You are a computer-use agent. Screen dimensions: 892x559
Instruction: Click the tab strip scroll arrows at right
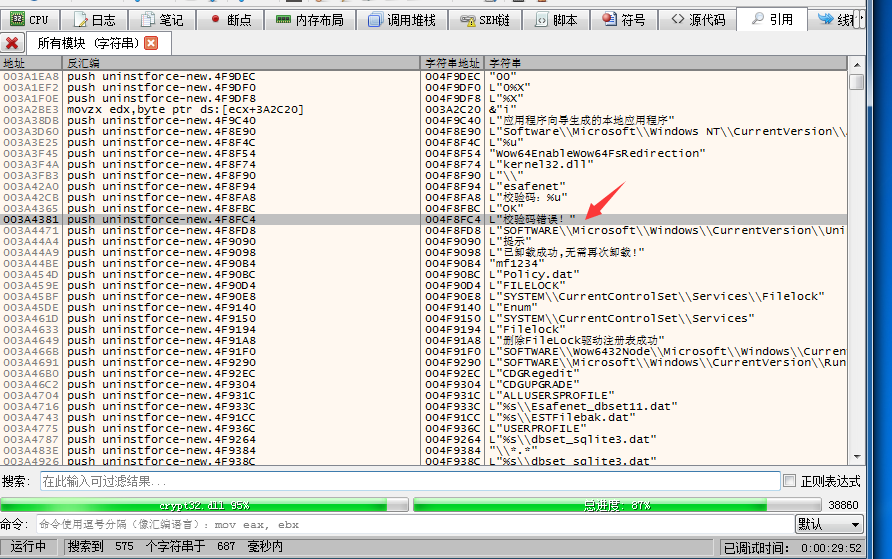pyautogui.click(x=861, y=20)
